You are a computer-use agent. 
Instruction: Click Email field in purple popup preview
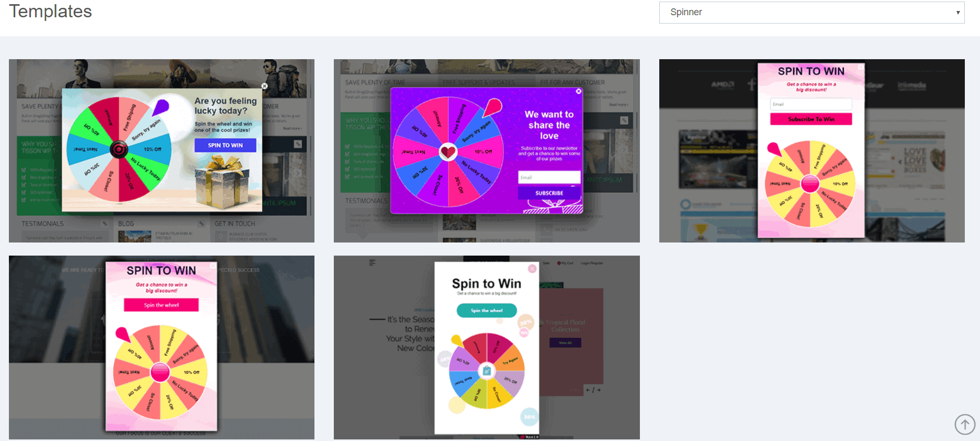point(549,177)
